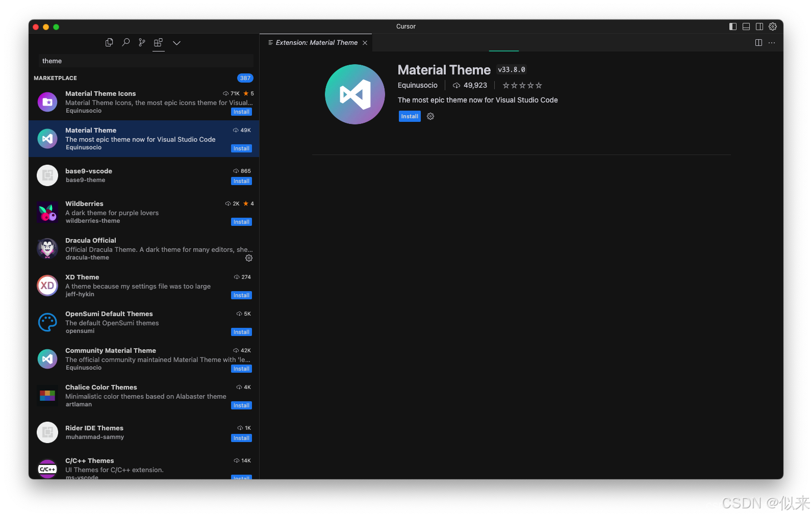
Task: Install the Wildberries theme
Action: point(241,222)
